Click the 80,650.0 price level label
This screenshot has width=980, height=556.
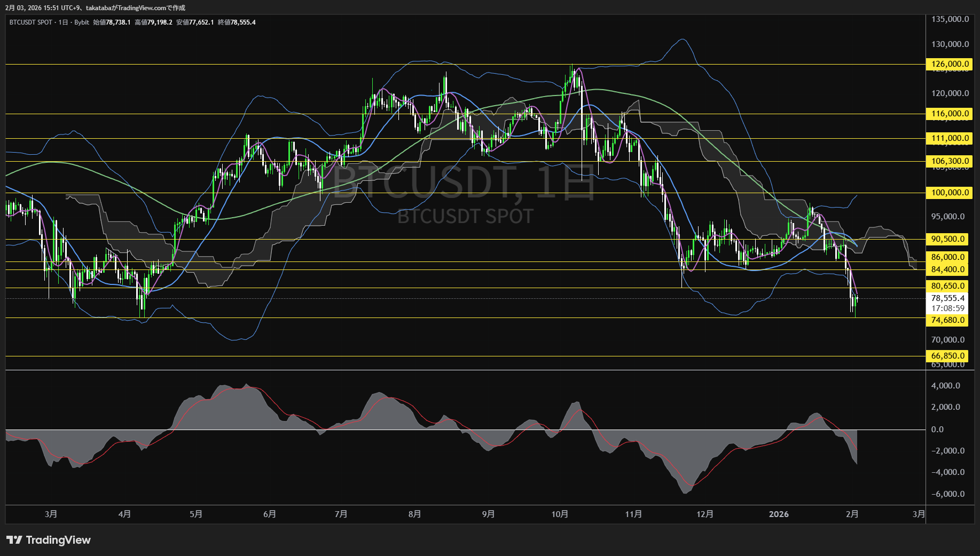pyautogui.click(x=948, y=286)
